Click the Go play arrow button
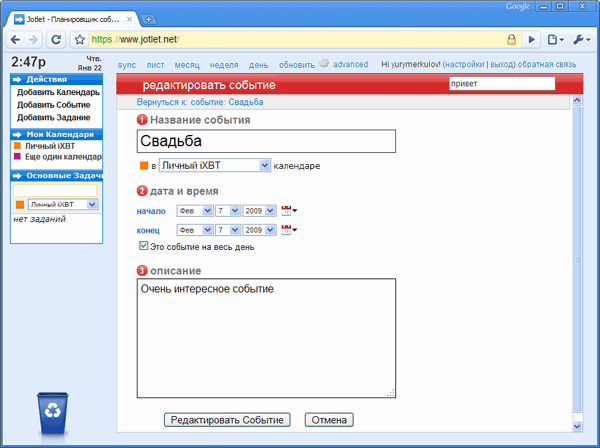Viewport: 600px width, 448px height. point(532,39)
